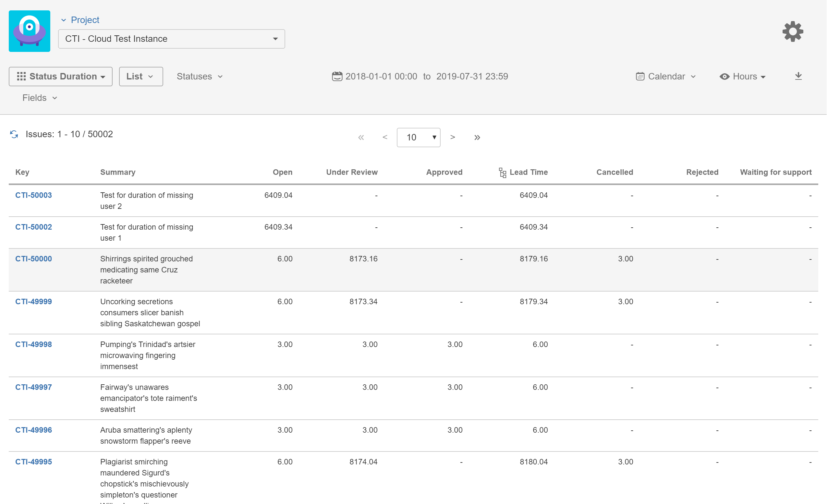This screenshot has width=828, height=504.
Task: Navigate to next page using forward arrow
Action: (x=453, y=137)
